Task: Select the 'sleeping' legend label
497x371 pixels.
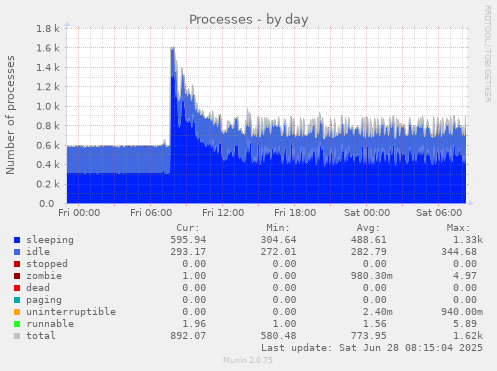Action: point(50,240)
